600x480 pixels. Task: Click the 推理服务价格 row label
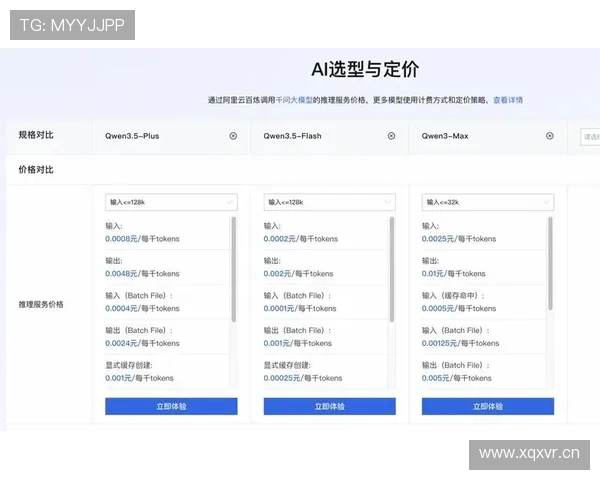coord(41,305)
